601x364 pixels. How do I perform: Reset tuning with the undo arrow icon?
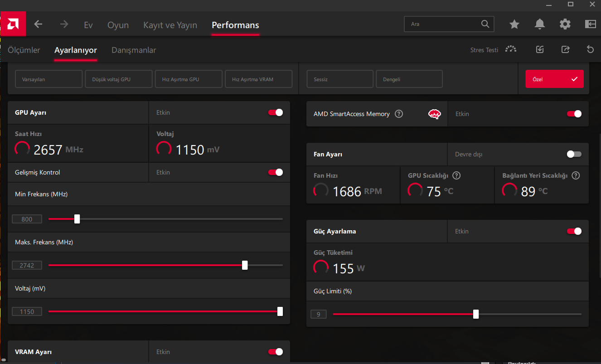pyautogui.click(x=590, y=49)
